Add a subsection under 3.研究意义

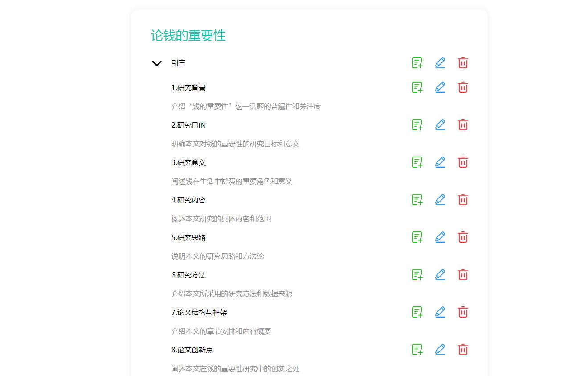point(417,162)
